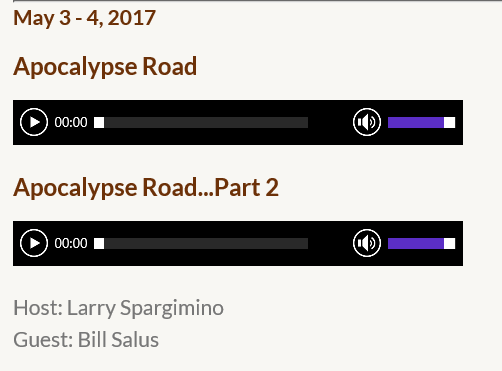Click the white volume knob of first player
This screenshot has height=371, width=502.
[x=449, y=122]
